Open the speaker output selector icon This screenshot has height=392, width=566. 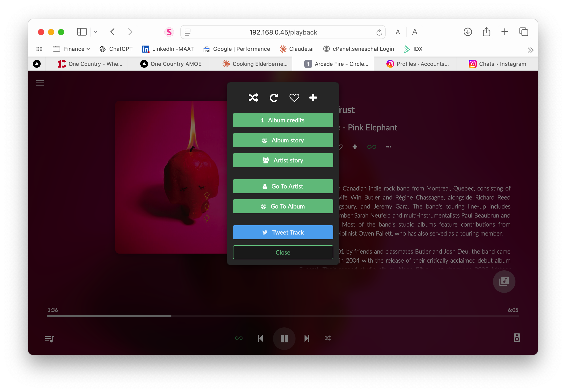[x=517, y=338]
